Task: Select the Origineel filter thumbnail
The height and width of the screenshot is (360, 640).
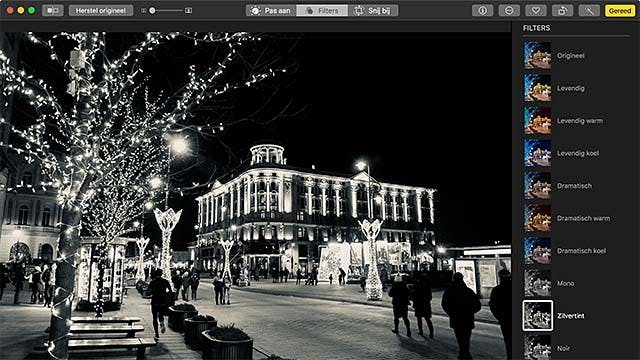Action: click(x=538, y=56)
